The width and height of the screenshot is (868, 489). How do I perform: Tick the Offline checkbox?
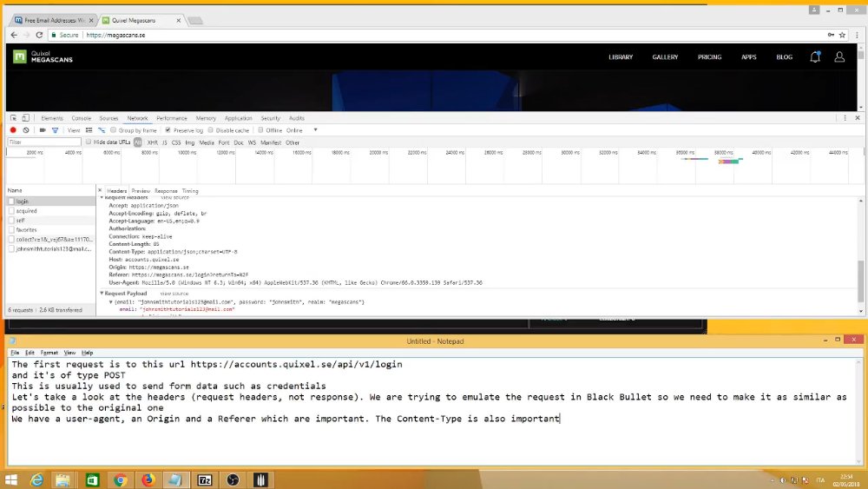(260, 130)
